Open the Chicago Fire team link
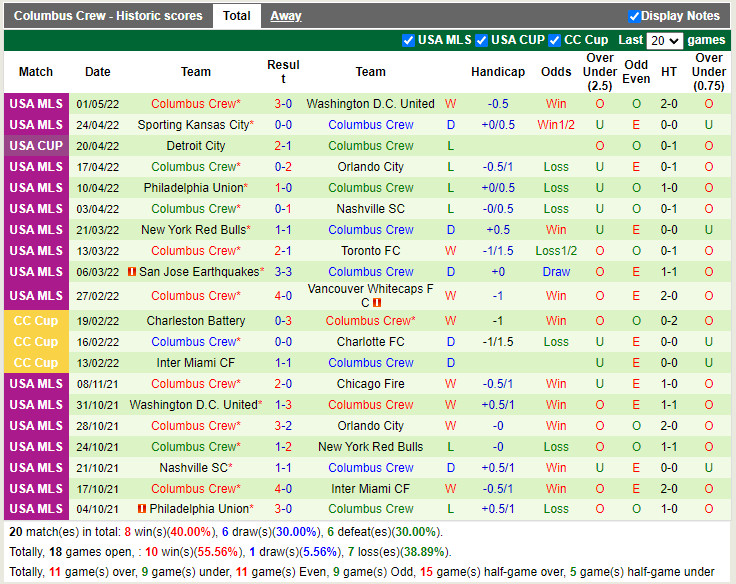736x584 pixels. 370,384
